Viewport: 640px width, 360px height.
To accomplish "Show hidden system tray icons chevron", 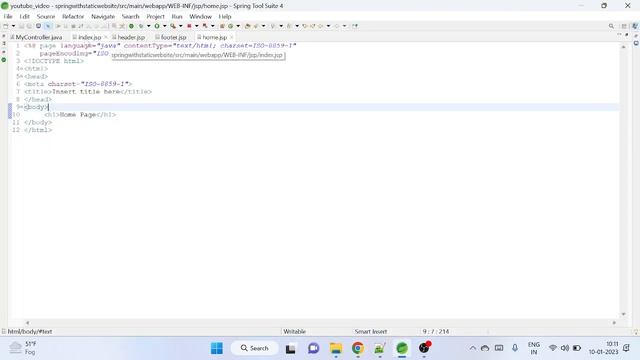I will tap(473, 348).
